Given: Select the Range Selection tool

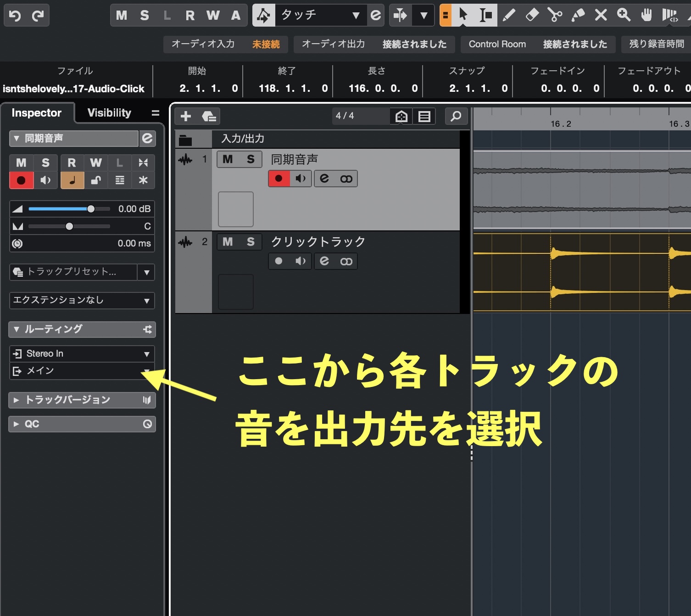Looking at the screenshot, I should [x=485, y=15].
